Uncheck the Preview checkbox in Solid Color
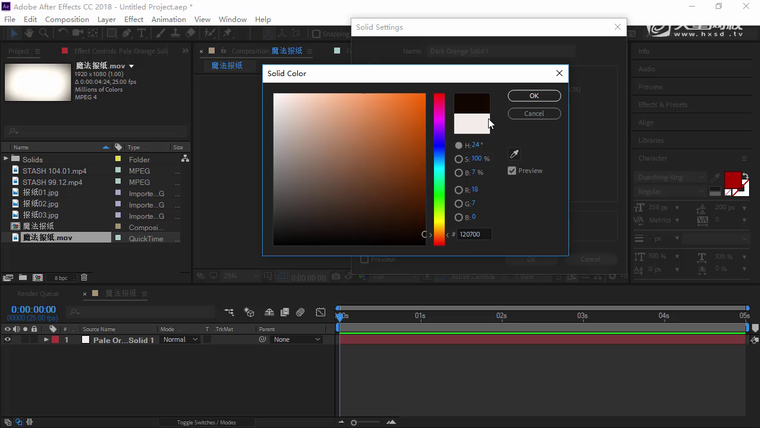This screenshot has height=428, width=760. (512, 171)
